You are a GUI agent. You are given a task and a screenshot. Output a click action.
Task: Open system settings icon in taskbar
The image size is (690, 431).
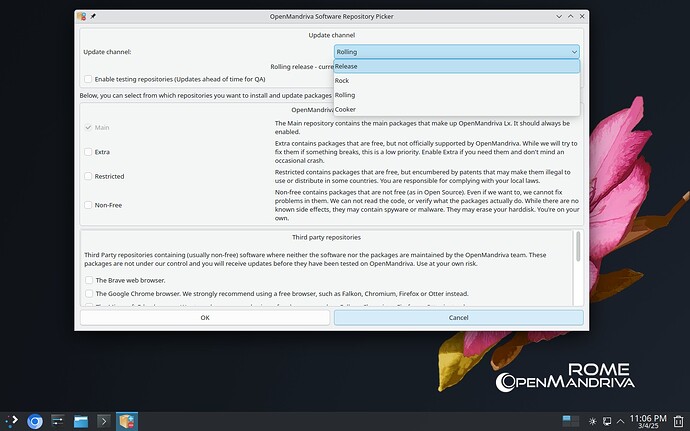click(x=58, y=421)
